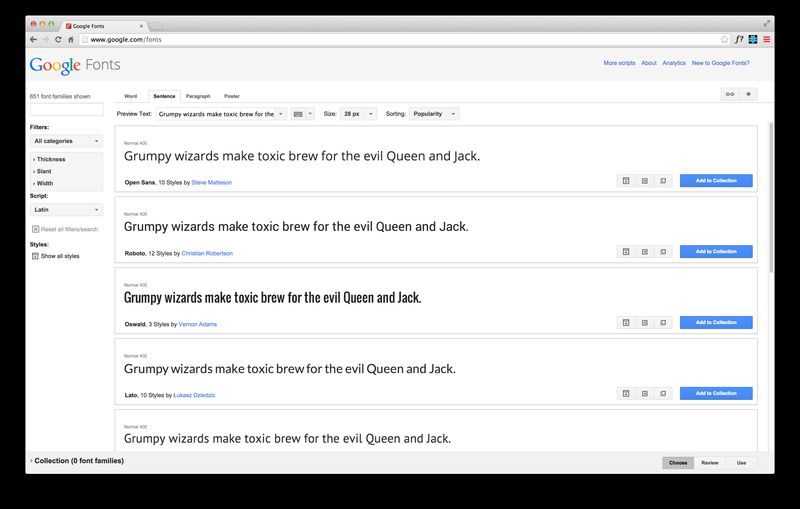Open the pop-out icon for Open Sans
This screenshot has width=800, height=509.
point(663,181)
